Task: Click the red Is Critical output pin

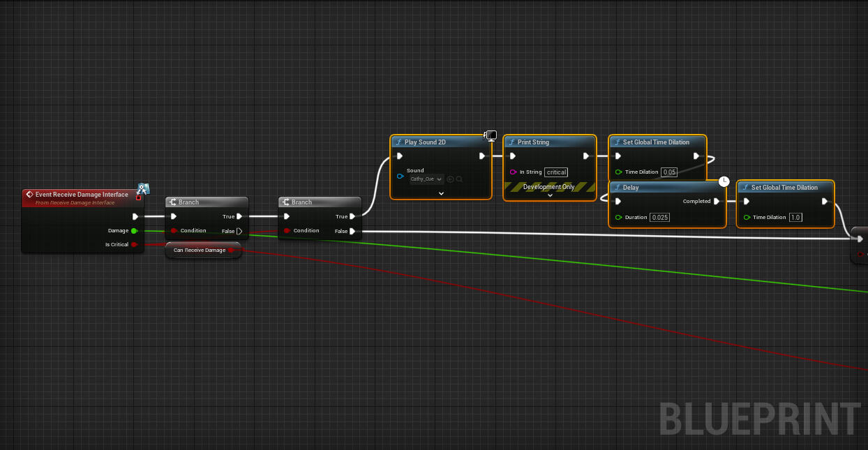Action: [134, 244]
